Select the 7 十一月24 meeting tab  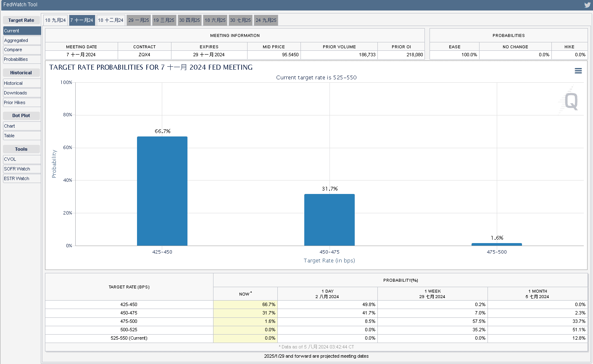tap(82, 20)
